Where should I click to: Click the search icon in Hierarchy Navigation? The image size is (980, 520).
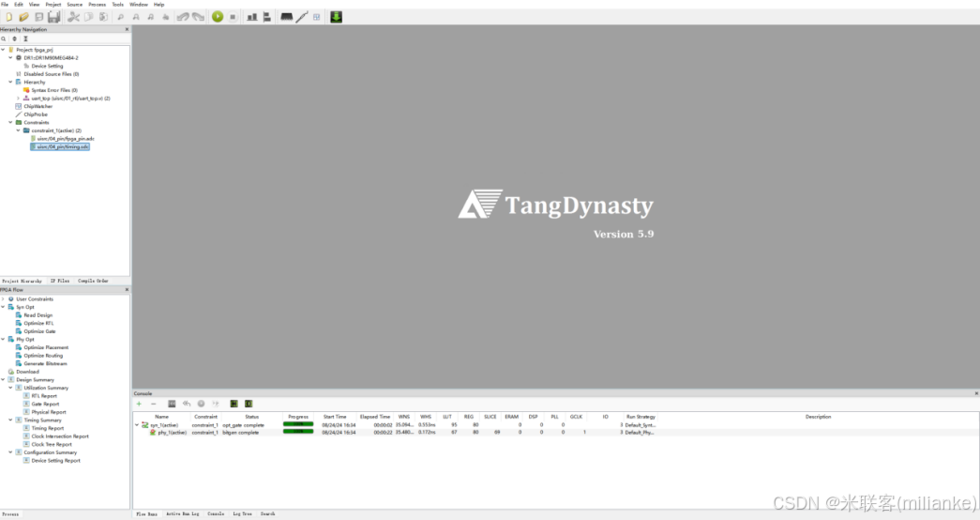(x=4, y=38)
